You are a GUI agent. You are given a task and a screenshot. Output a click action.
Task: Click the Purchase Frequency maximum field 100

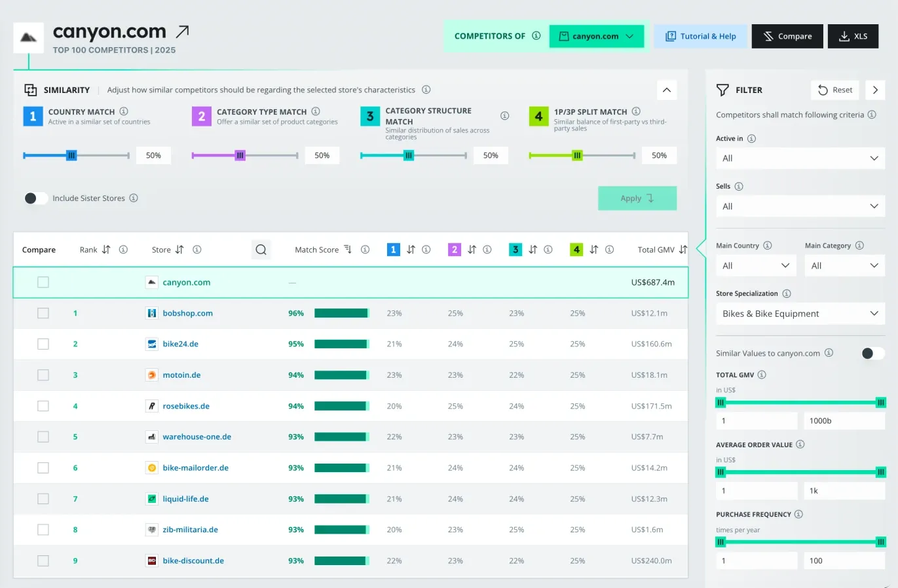point(844,560)
